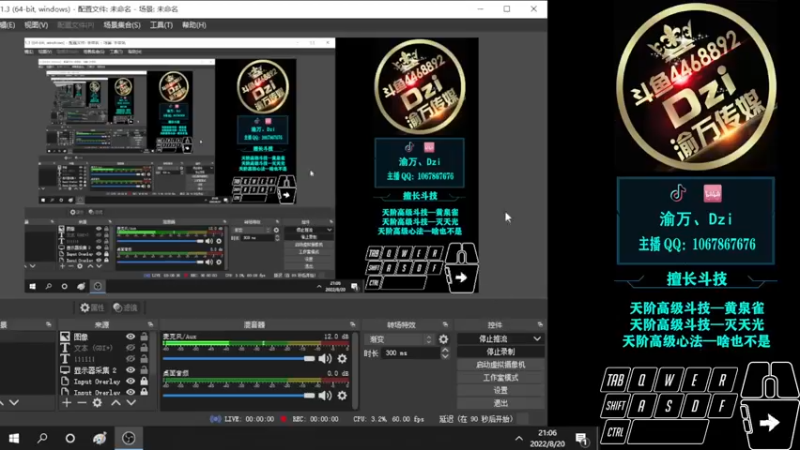Click 启动虚拟摄像机 button

pyautogui.click(x=501, y=365)
